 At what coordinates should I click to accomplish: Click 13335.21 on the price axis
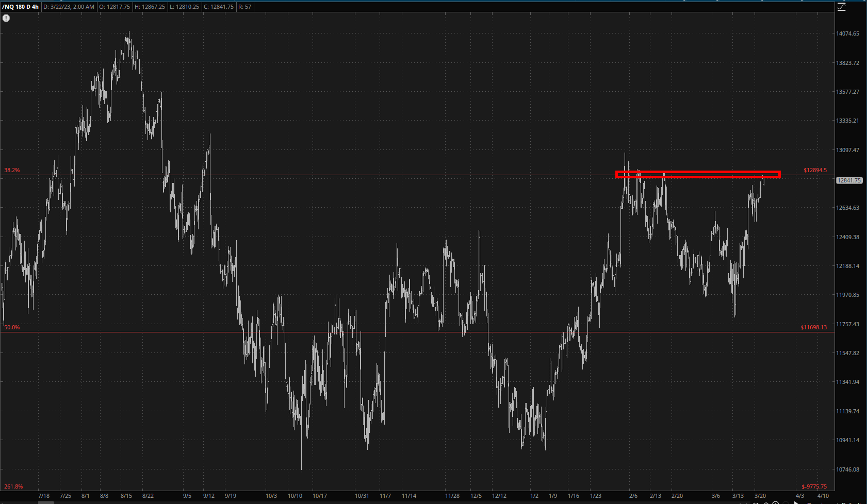point(847,121)
